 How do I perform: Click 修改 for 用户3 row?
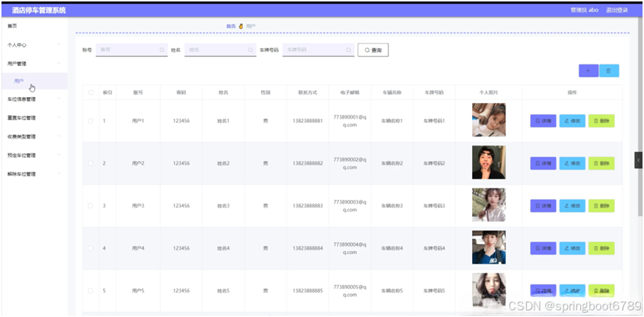point(572,206)
